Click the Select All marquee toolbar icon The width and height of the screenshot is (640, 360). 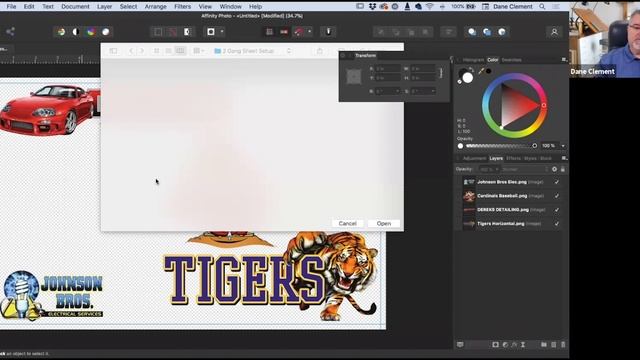pos(158,32)
